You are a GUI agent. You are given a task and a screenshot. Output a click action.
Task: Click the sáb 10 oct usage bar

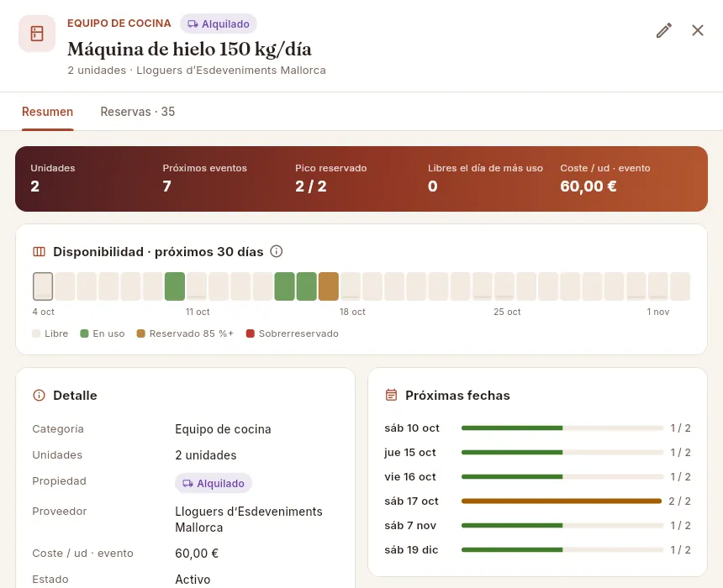(x=562, y=428)
